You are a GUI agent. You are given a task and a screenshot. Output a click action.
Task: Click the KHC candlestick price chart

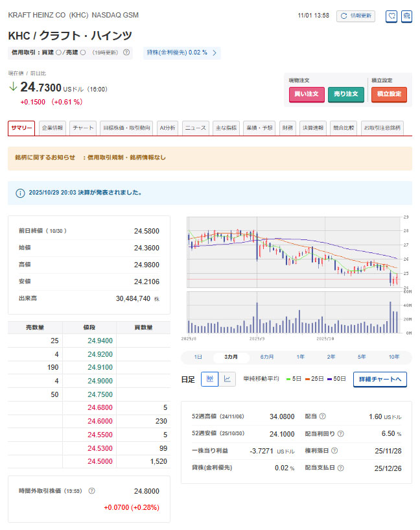point(292,252)
